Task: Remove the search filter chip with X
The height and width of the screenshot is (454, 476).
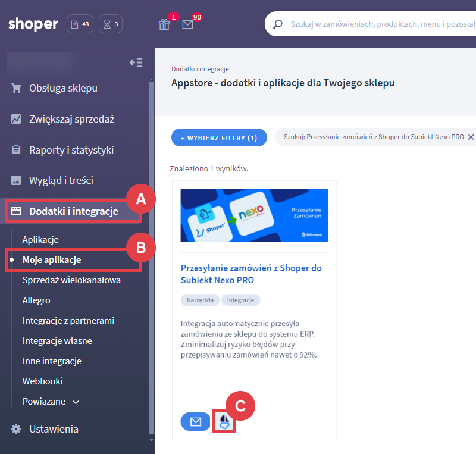Action: pyautogui.click(x=471, y=137)
